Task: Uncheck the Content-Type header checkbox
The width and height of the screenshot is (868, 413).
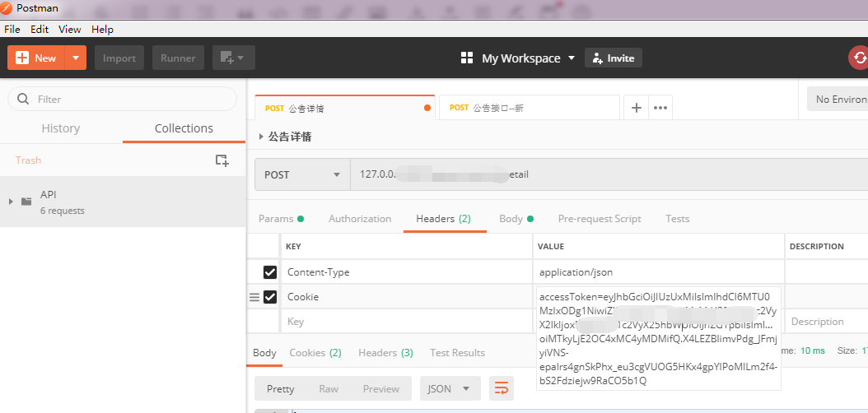Action: pyautogui.click(x=270, y=272)
